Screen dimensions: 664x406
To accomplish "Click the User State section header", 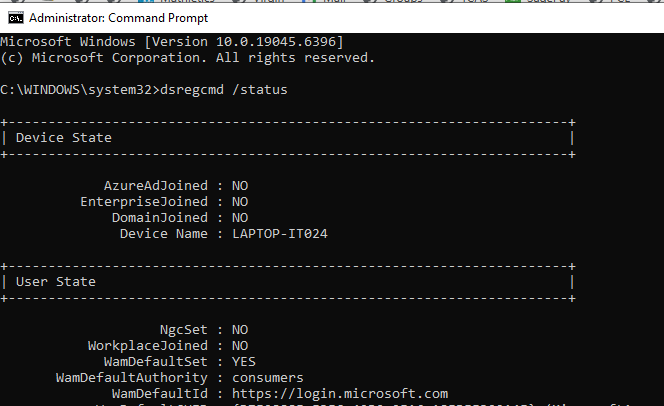I will pos(55,282).
